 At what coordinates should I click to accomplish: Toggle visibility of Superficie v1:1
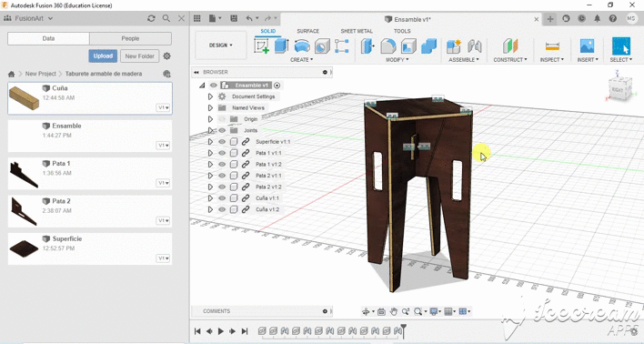pos(222,142)
